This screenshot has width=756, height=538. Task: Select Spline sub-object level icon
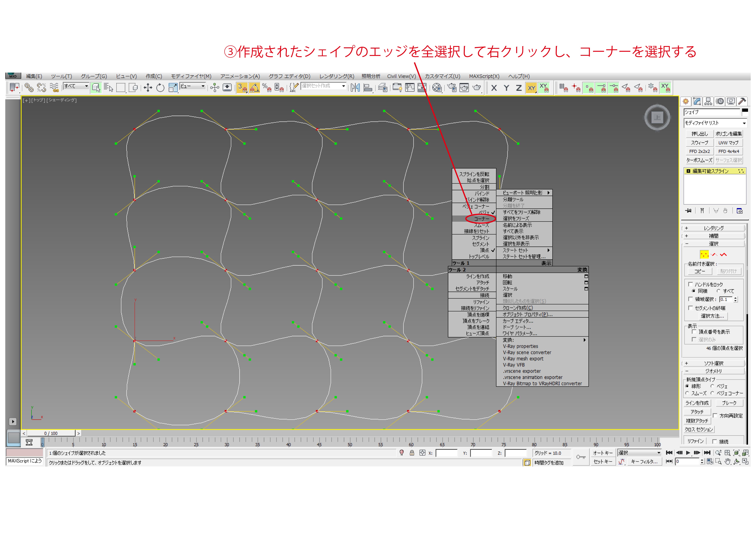pyautogui.click(x=723, y=254)
